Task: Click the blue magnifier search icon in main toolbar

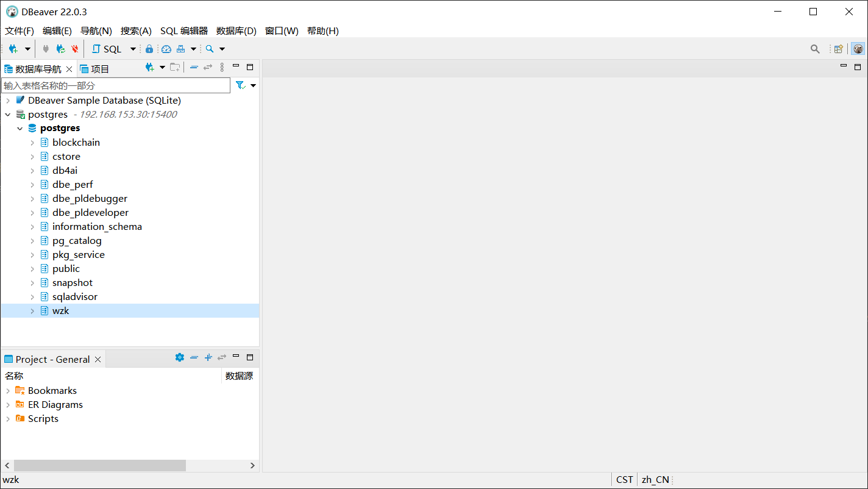Action: tap(210, 49)
